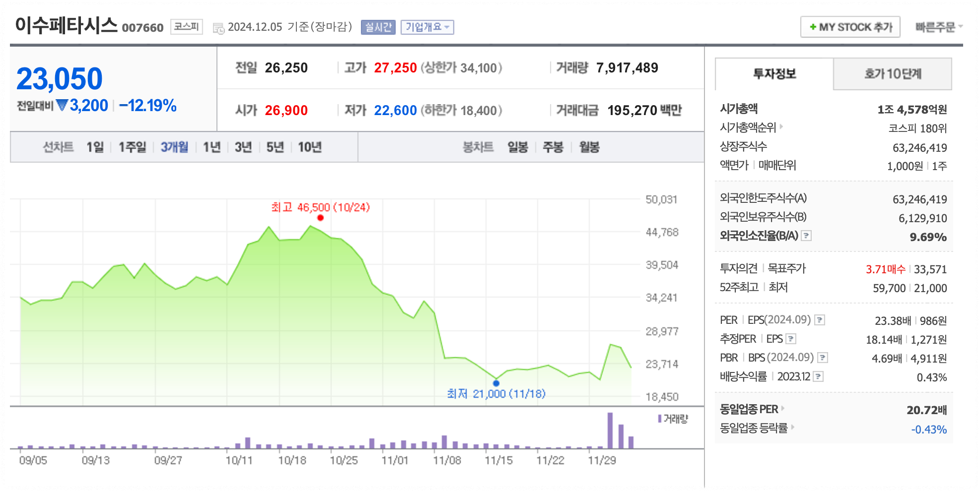The height and width of the screenshot is (491, 980).
Task: Click the 09/05 date label on chart axis
Action: tap(33, 460)
